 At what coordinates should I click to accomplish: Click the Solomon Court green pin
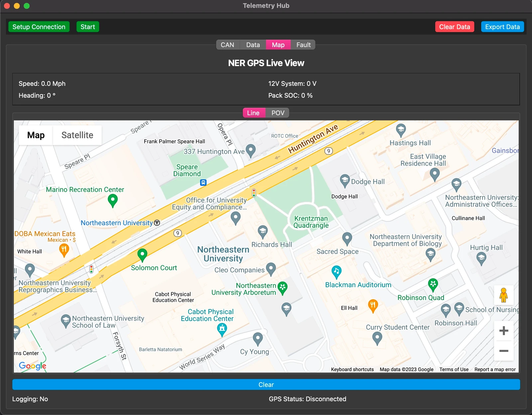142,255
